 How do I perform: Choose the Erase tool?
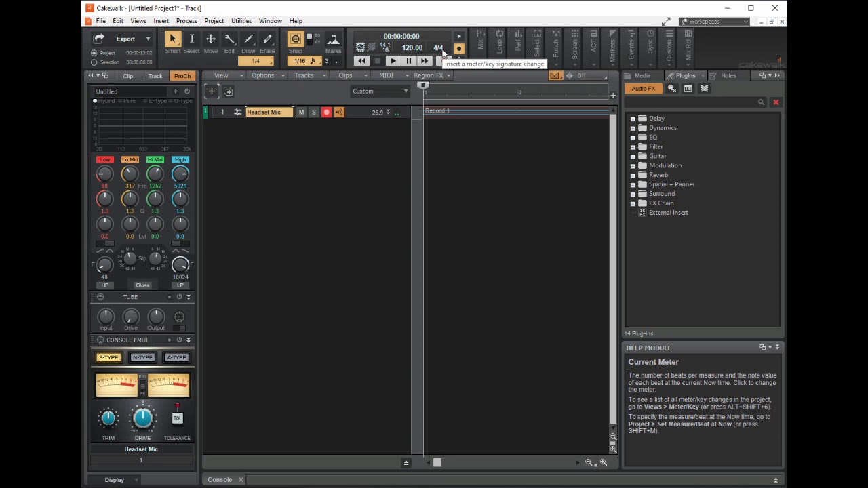point(267,40)
